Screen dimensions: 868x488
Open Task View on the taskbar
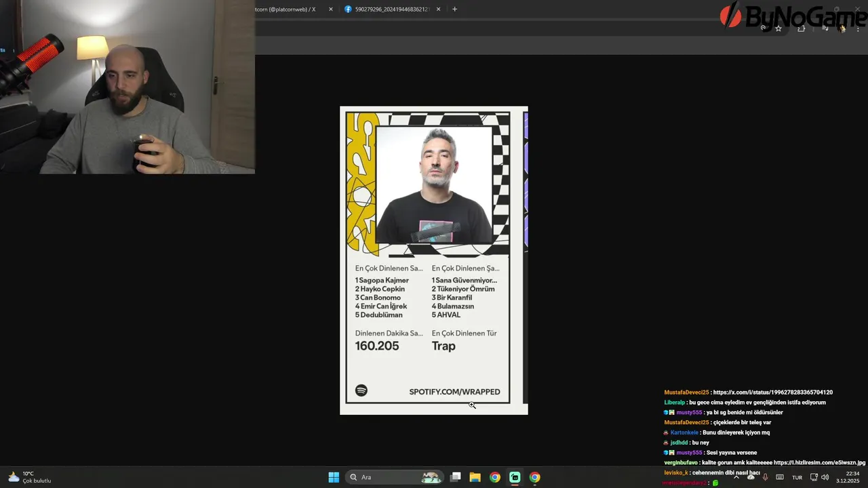pos(456,477)
